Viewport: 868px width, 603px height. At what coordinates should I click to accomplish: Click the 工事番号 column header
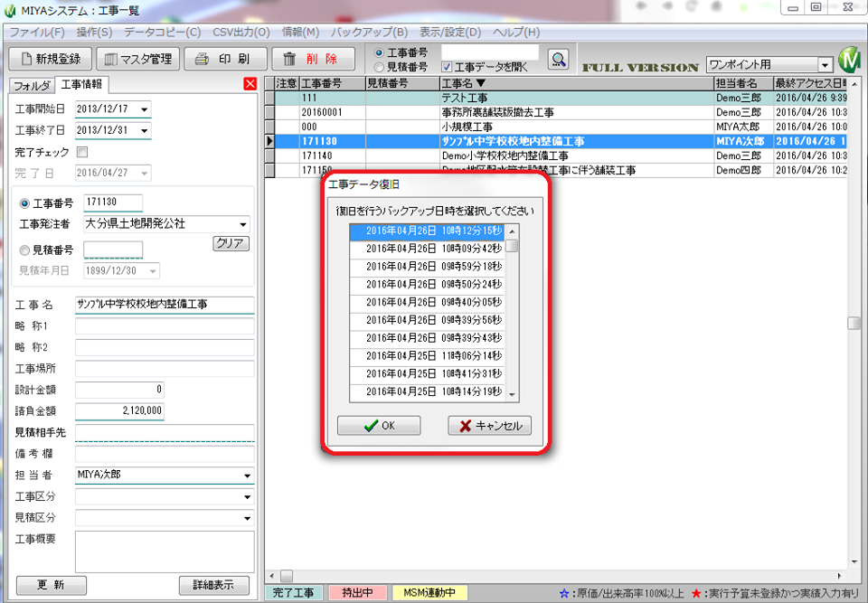pyautogui.click(x=332, y=83)
